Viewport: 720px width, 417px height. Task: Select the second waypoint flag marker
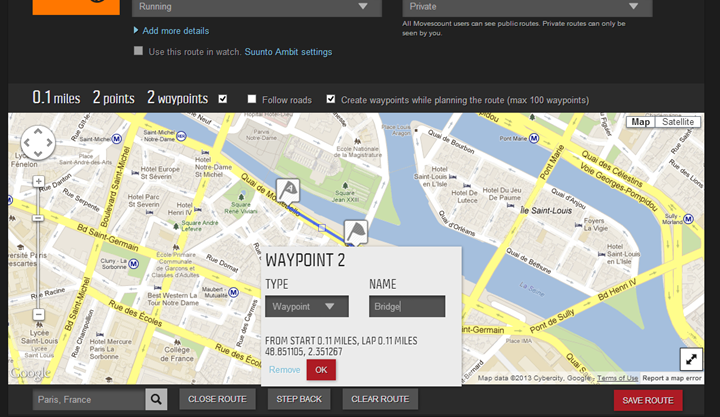(356, 232)
